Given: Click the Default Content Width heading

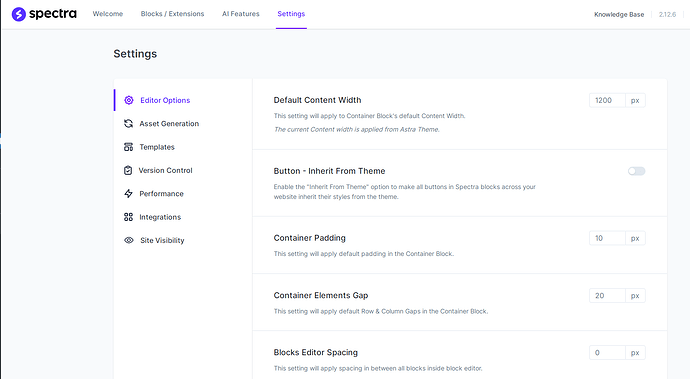Looking at the screenshot, I should 317,100.
